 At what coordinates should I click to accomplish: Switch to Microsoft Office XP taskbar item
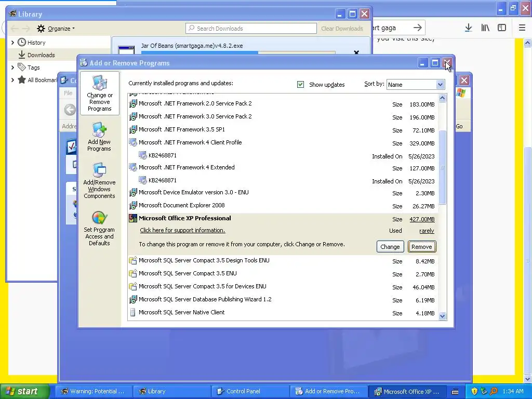tap(407, 392)
